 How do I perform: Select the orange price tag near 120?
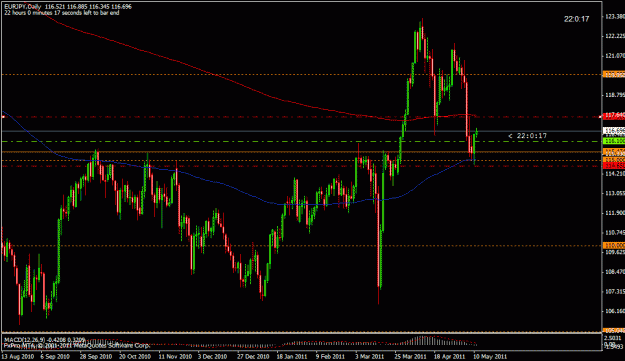tap(614, 74)
